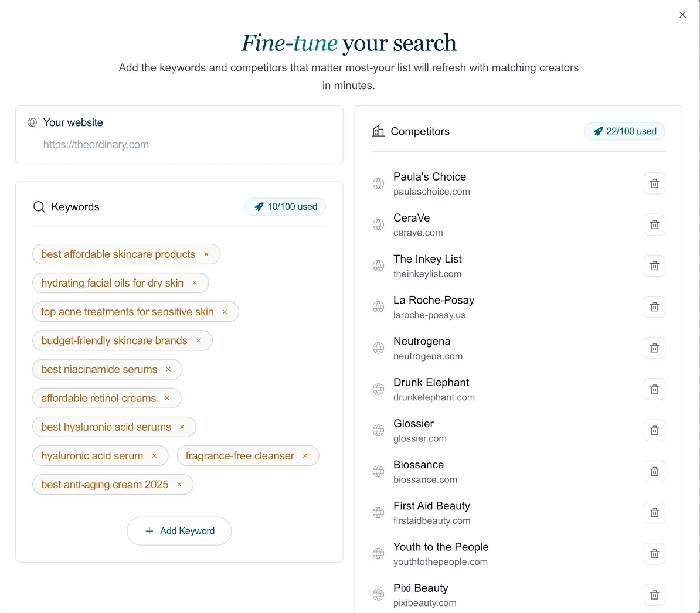Click the Glossier competitor name
This screenshot has width=700, height=613.
[413, 423]
